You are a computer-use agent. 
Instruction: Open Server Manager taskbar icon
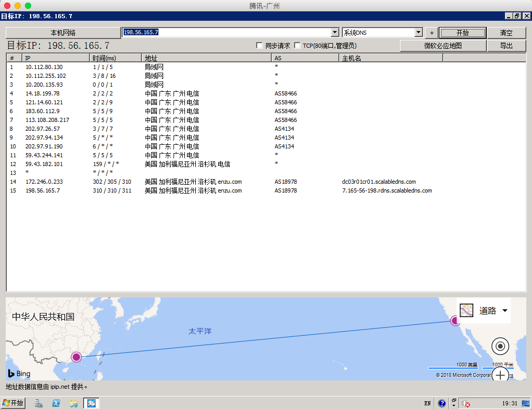point(38,403)
